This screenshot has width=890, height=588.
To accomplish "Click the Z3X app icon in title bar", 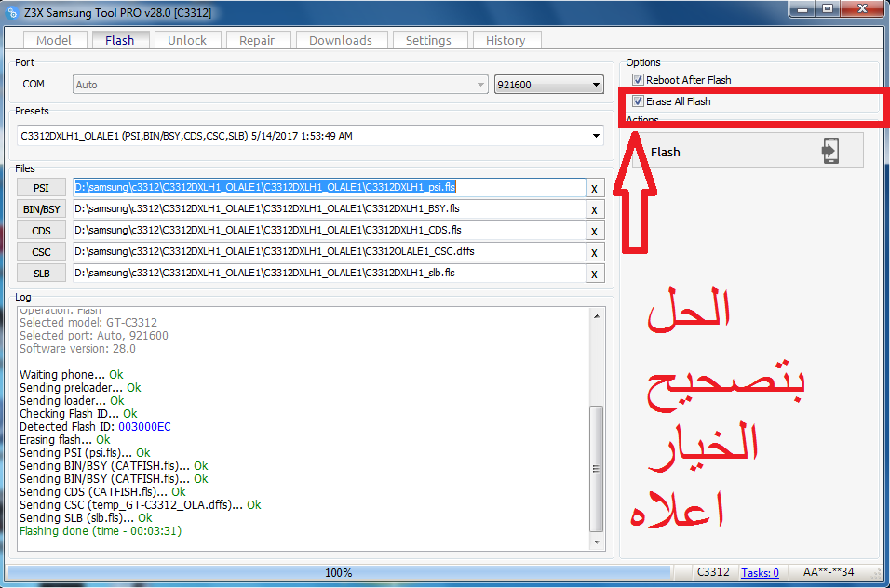I will pyautogui.click(x=11, y=12).
